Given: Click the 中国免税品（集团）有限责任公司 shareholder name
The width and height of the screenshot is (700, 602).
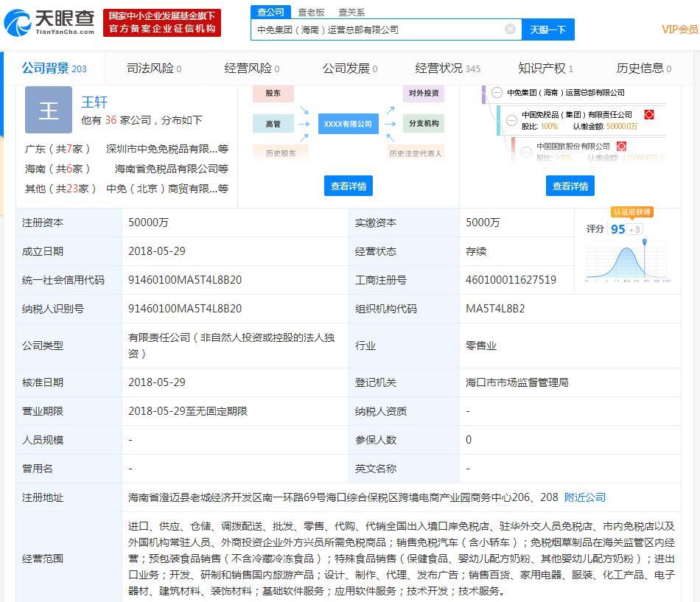Looking at the screenshot, I should point(577,115).
